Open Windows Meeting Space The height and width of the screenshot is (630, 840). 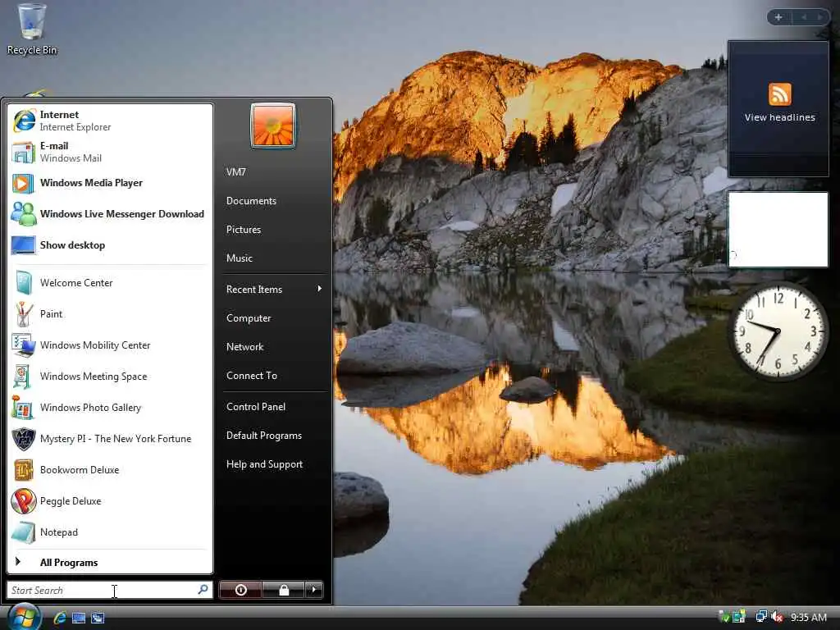(109, 376)
